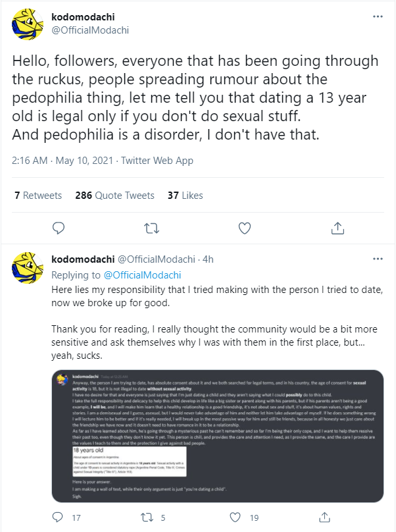
Task: Show the 37 Likes list
Action: coord(185,196)
